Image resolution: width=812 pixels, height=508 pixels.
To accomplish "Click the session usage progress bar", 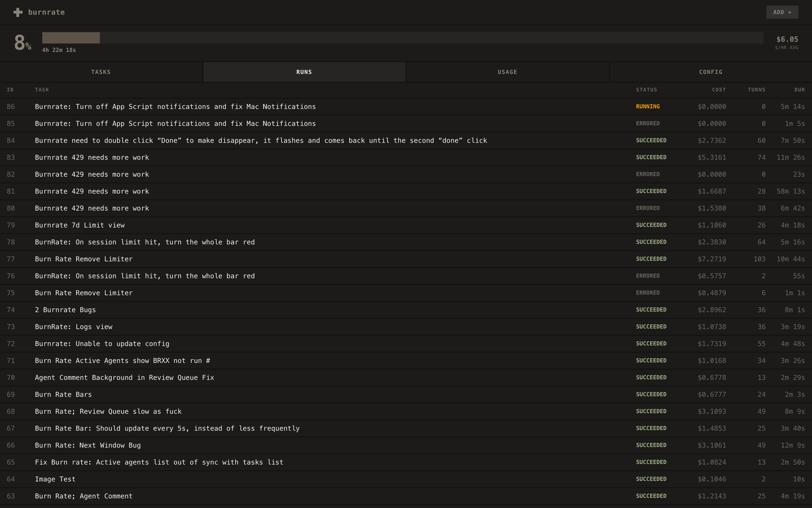I will tap(403, 38).
